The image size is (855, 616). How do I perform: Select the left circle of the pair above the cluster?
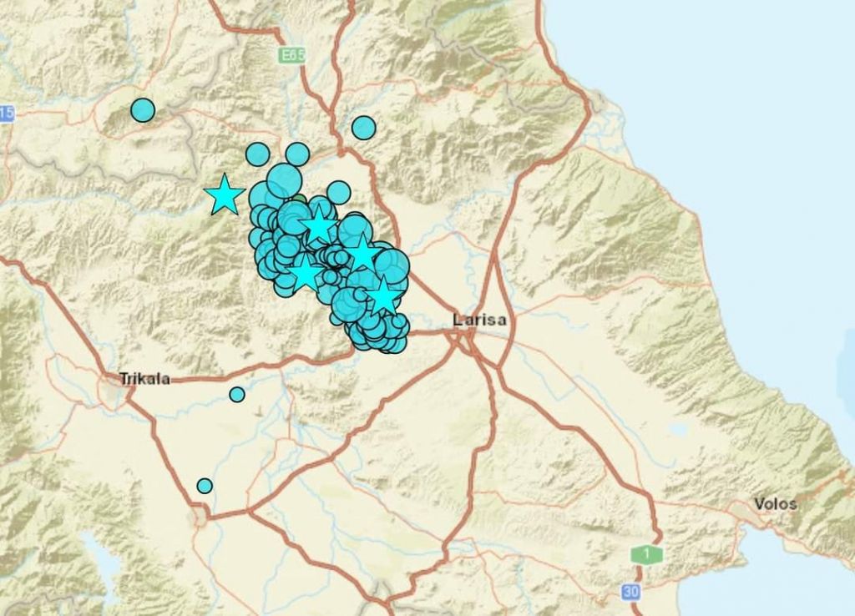pyautogui.click(x=258, y=154)
